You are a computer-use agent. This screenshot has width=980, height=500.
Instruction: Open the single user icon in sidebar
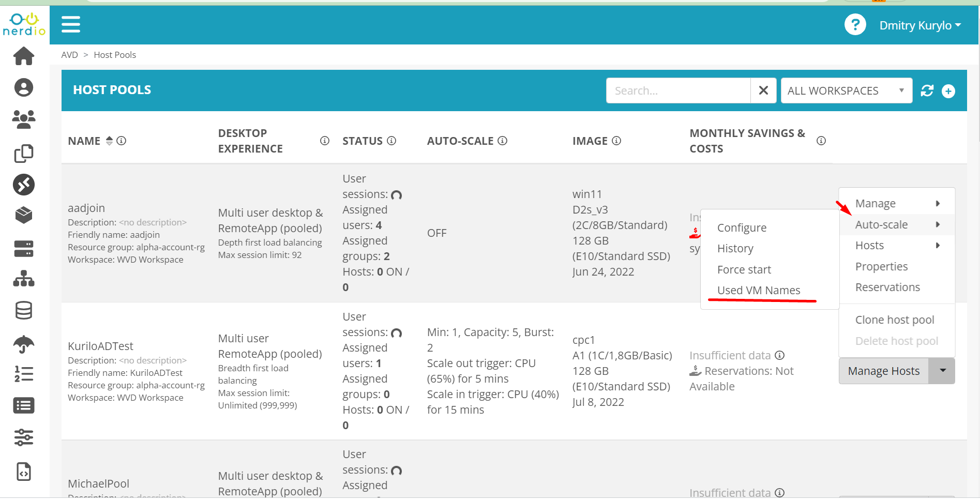coord(24,87)
